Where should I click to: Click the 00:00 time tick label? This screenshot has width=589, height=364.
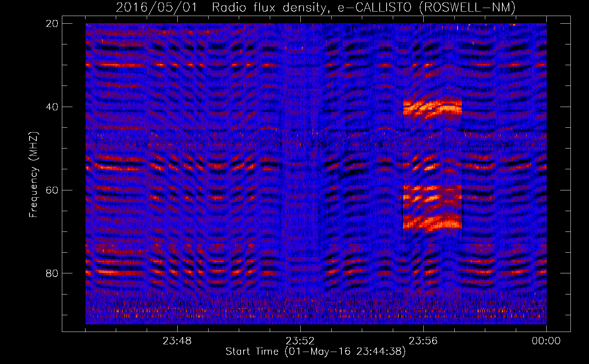[546, 341]
